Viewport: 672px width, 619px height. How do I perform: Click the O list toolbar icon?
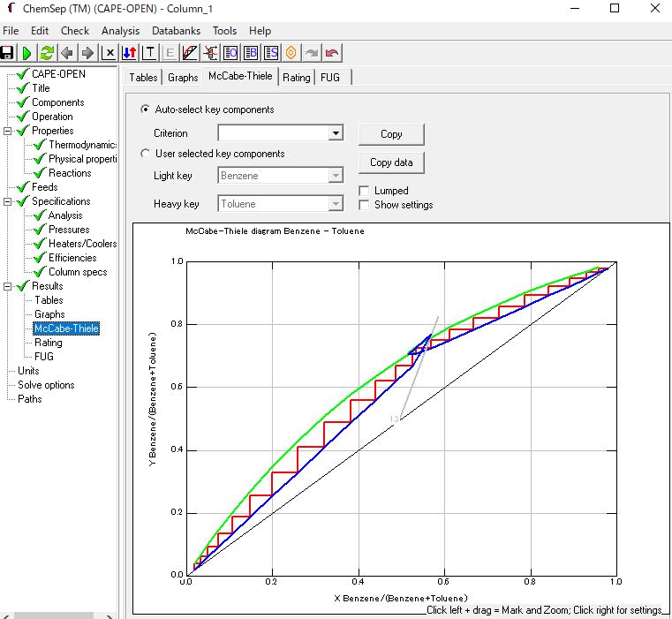point(230,53)
